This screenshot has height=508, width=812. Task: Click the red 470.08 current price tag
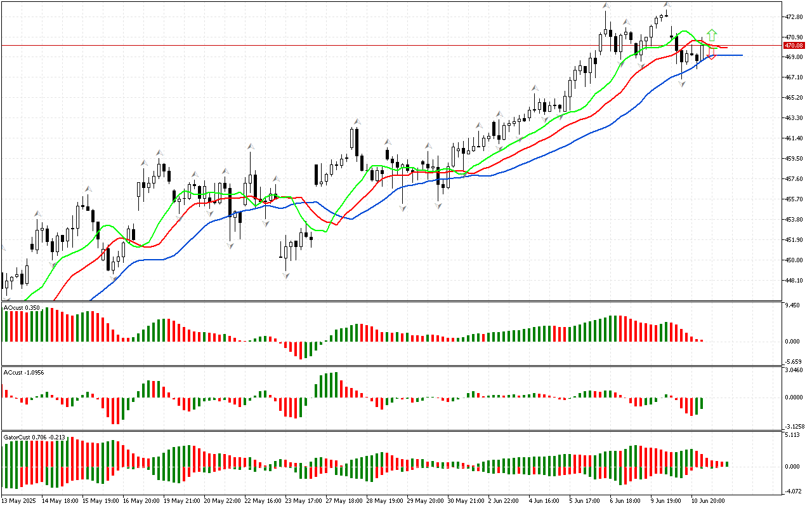click(x=794, y=46)
